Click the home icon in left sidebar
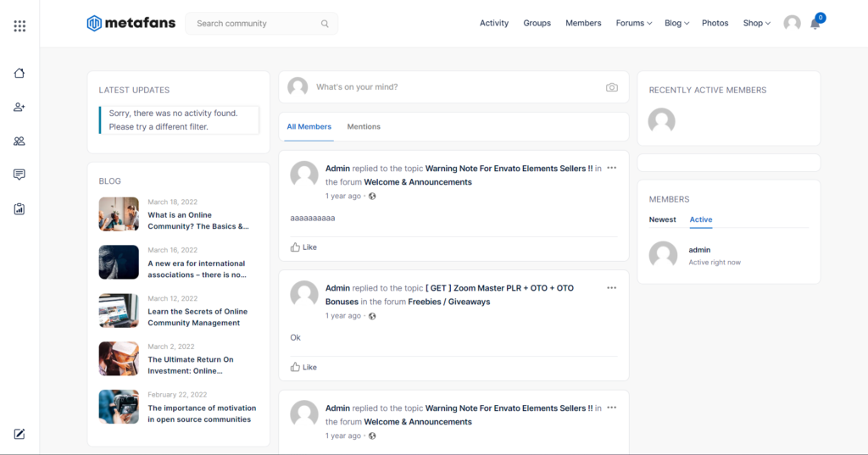868x455 pixels. pyautogui.click(x=19, y=73)
